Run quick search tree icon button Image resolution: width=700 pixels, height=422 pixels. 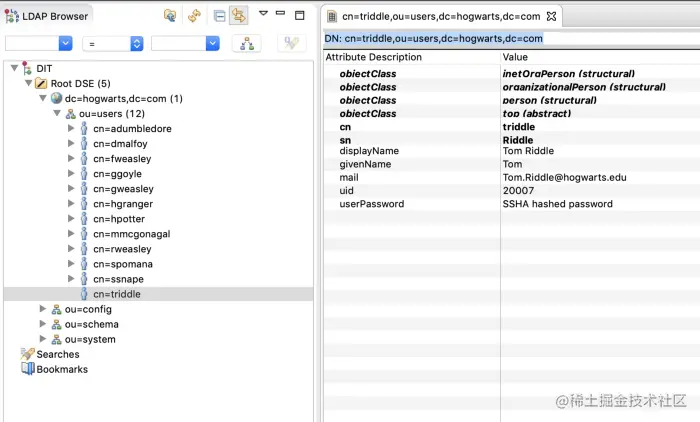coord(247,43)
